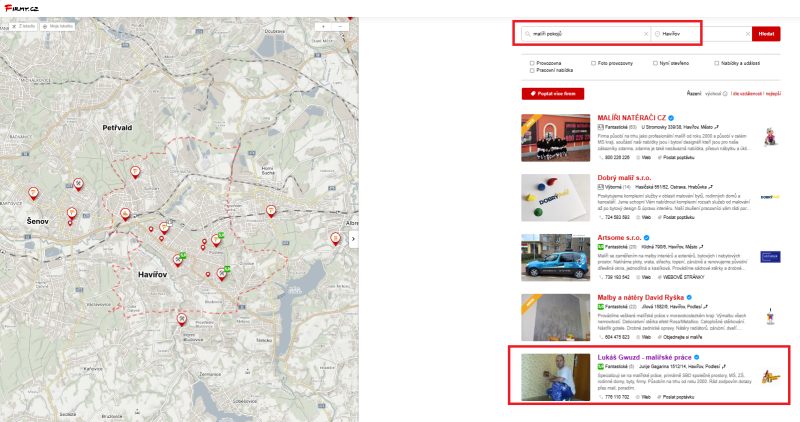
Task: Show route to Hasičská address in Ostrava
Action: (710, 187)
